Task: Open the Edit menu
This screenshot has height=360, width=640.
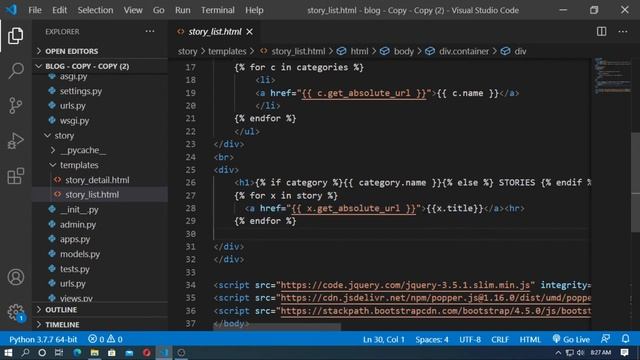Action: 59,10
